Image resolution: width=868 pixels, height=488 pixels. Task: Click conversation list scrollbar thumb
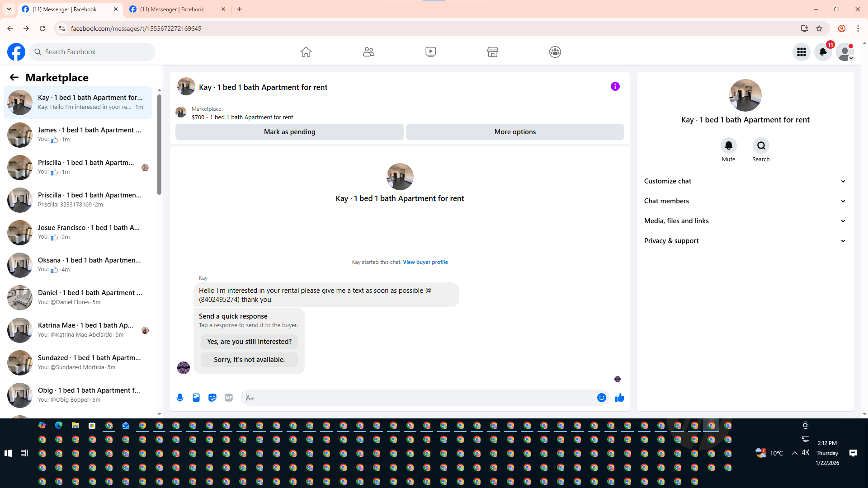(159, 145)
